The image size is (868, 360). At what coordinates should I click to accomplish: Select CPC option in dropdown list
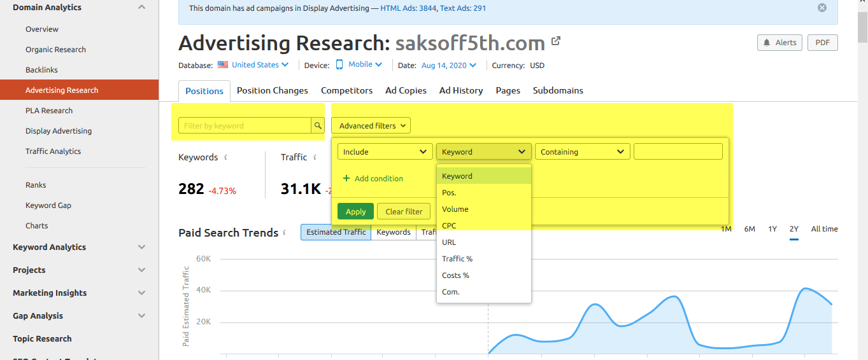(483, 226)
